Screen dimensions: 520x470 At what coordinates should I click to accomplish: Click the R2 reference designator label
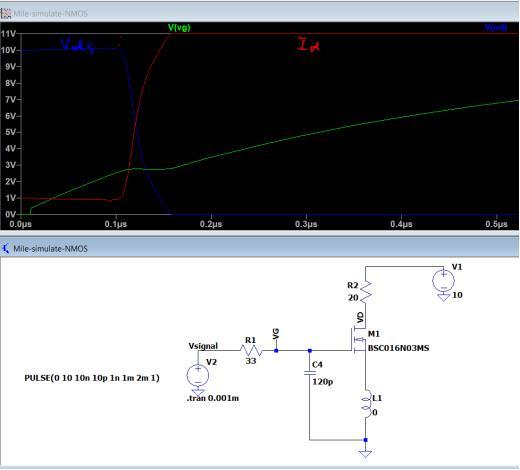(x=353, y=285)
